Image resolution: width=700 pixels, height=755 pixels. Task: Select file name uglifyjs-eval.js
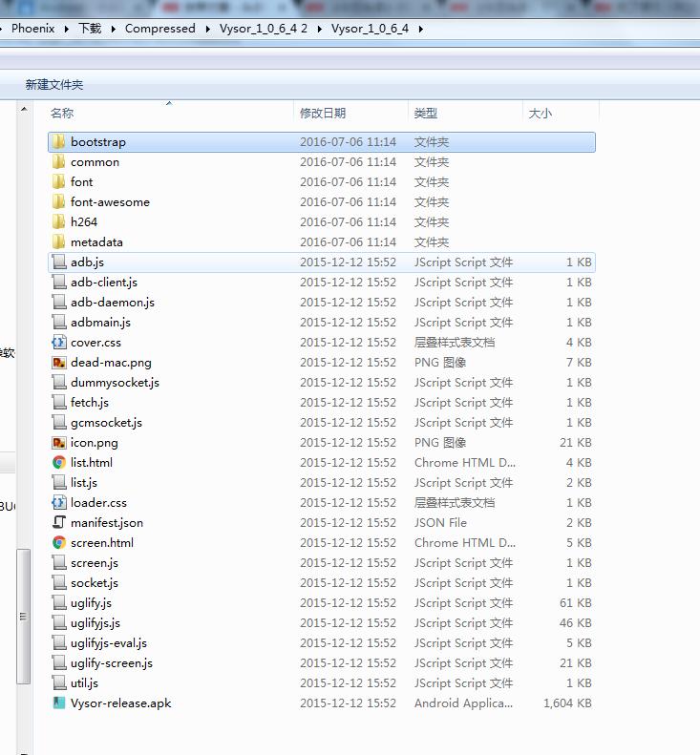[109, 642]
